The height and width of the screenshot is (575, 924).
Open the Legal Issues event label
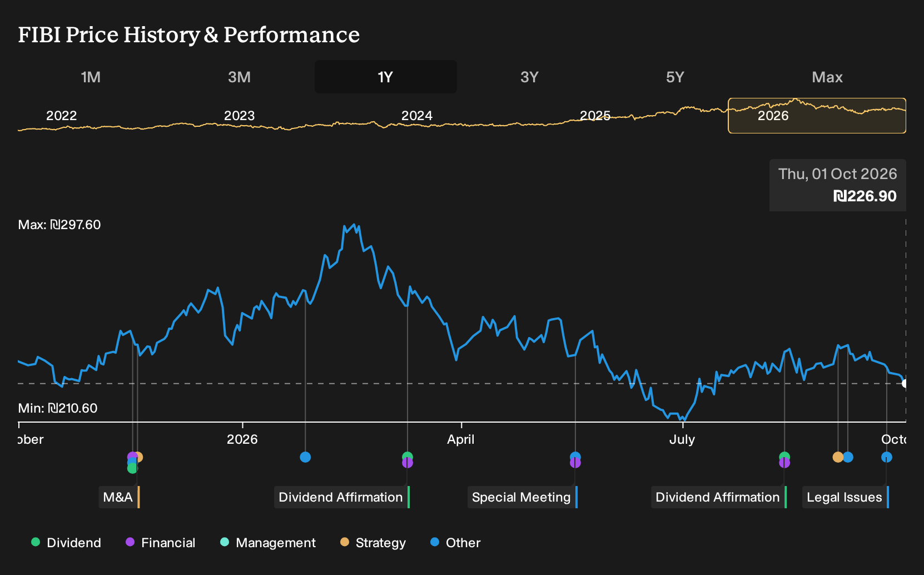click(845, 497)
